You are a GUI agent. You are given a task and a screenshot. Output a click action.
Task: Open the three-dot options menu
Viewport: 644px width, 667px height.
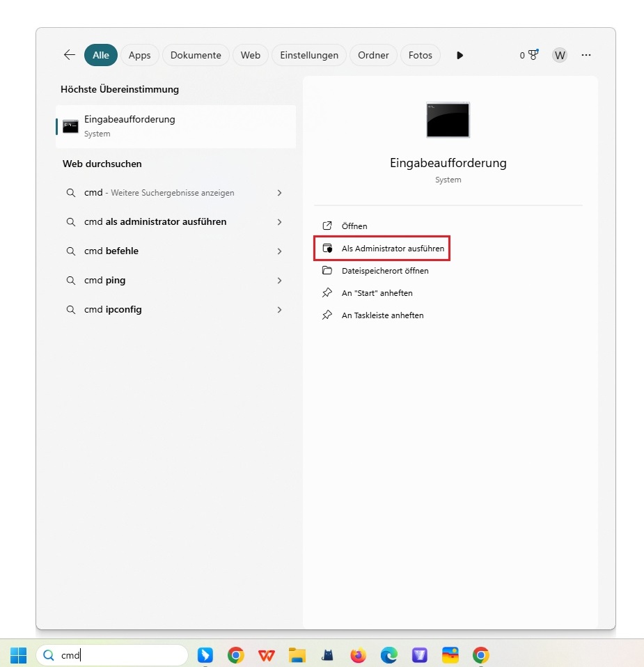(x=586, y=55)
